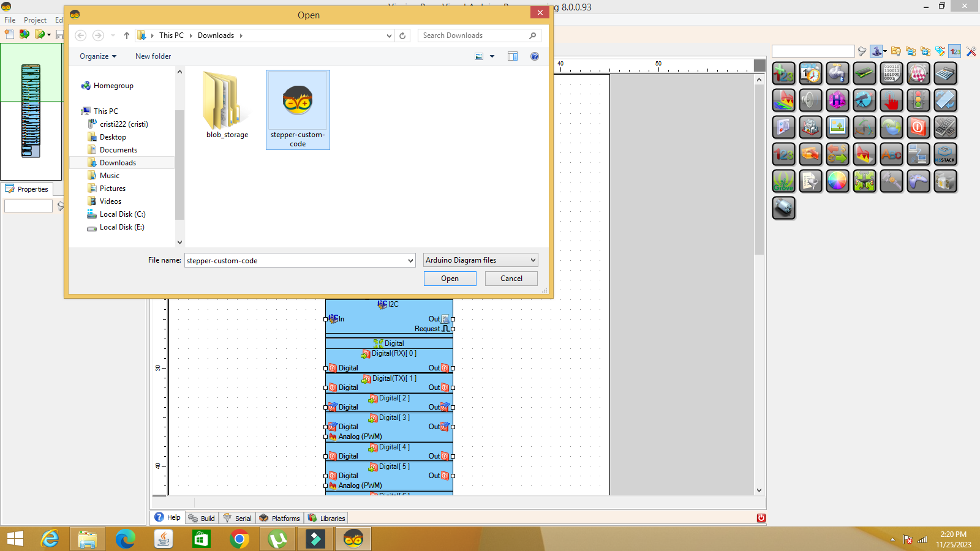The width and height of the screenshot is (980, 551).
Task: Toggle the wizard mode button above component palette
Action: click(x=877, y=51)
